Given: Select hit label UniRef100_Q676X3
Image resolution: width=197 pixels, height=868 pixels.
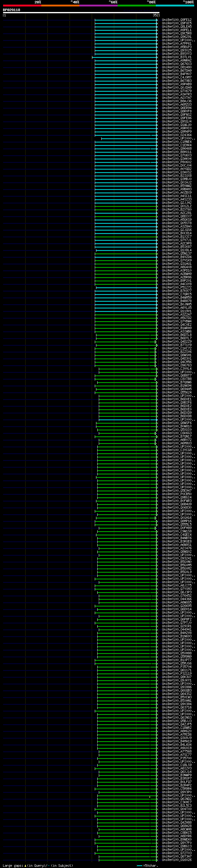Looking at the screenshot, I should (x=177, y=64).
